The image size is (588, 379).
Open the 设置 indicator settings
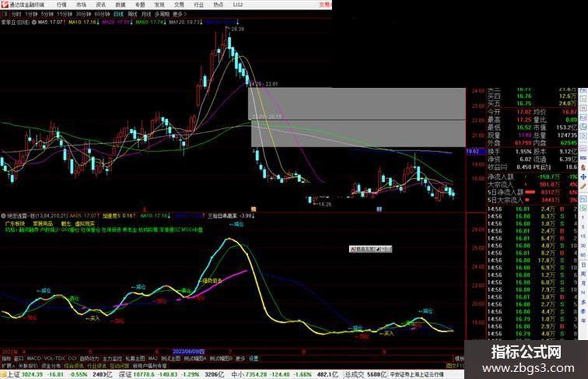coord(253,358)
